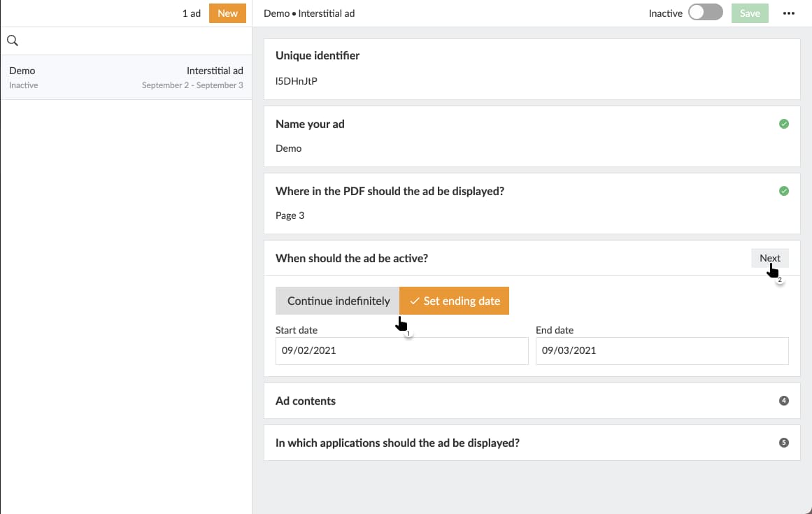Click the search magnifier icon
The height and width of the screenshot is (514, 812).
point(12,41)
